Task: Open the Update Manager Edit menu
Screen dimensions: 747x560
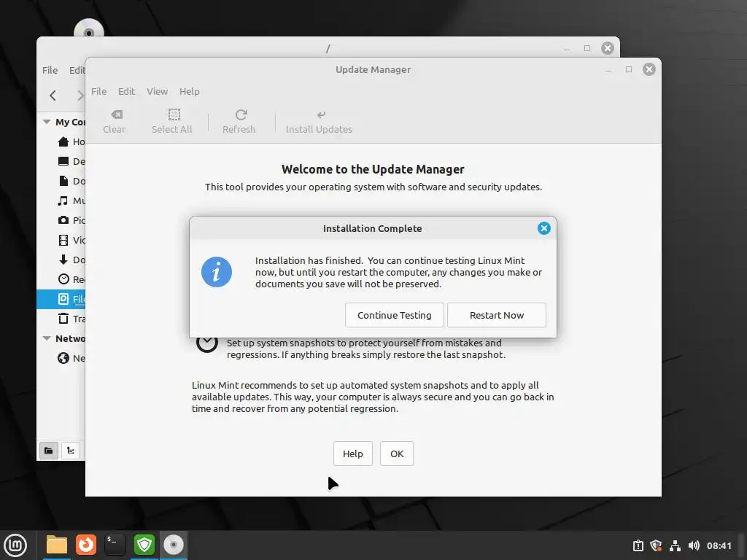Action: (x=127, y=91)
